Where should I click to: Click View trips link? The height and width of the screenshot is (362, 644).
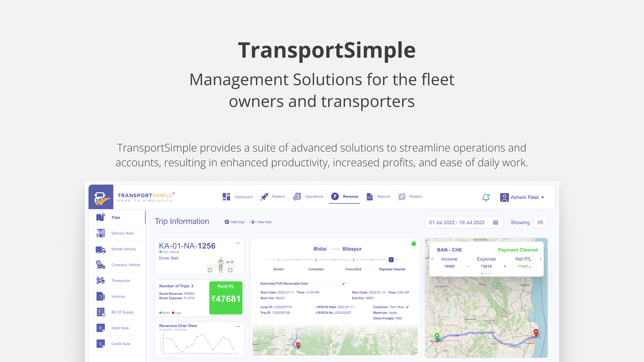tap(261, 222)
